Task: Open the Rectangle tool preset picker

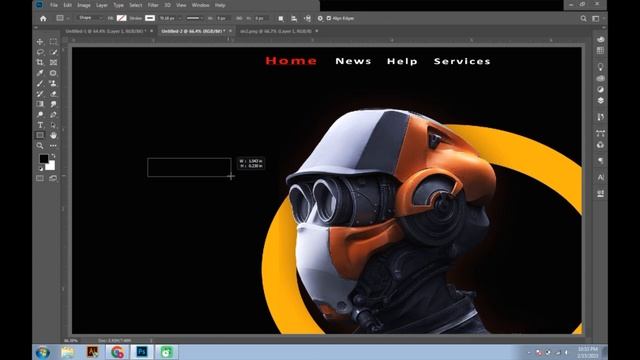Action: pos(62,18)
